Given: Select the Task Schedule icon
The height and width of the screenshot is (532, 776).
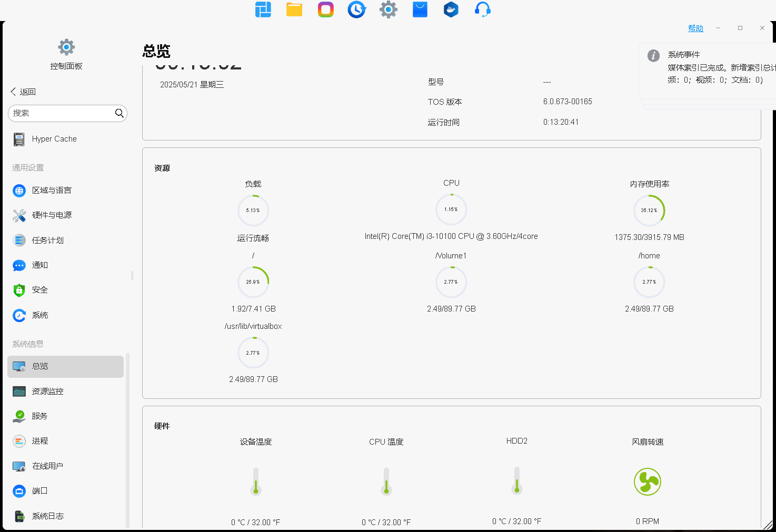Looking at the screenshot, I should pyautogui.click(x=19, y=240).
